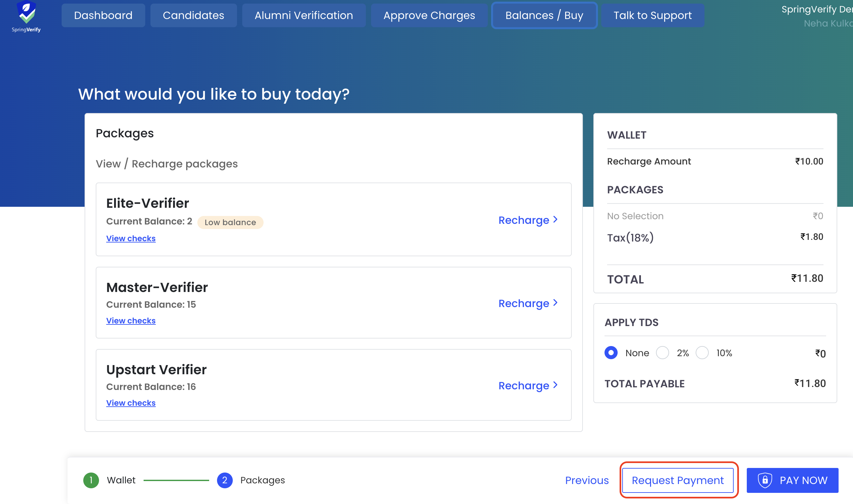Viewport: 853px width, 504px height.
Task: Switch to the Candidates tab
Action: pyautogui.click(x=193, y=15)
